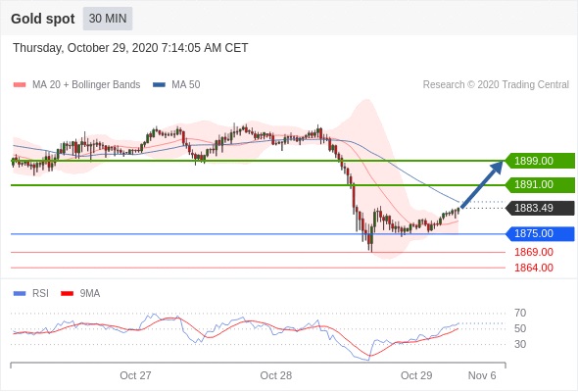Click the MA 20 + Bollinger Bands legend text
The width and height of the screenshot is (578, 392).
click(86, 85)
